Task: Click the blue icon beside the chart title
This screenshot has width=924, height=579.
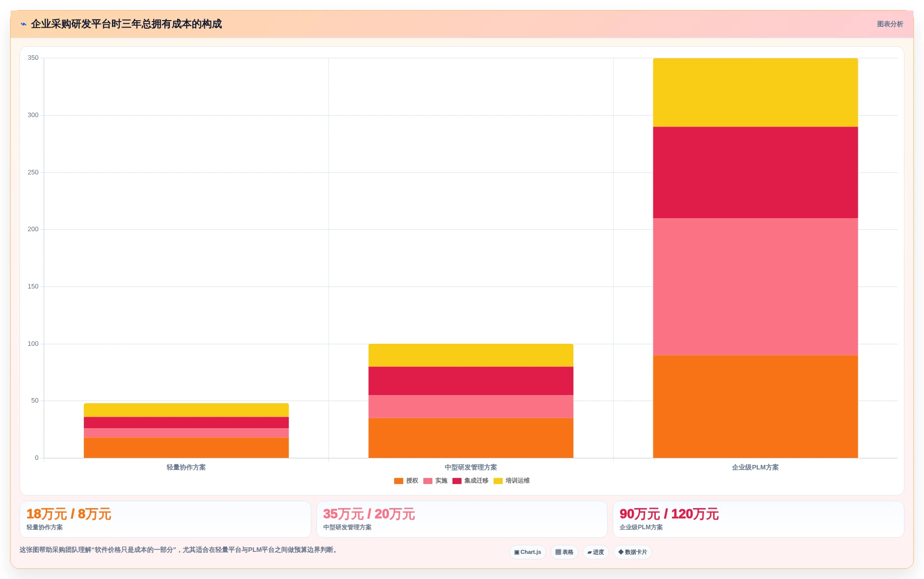Action: (23, 24)
